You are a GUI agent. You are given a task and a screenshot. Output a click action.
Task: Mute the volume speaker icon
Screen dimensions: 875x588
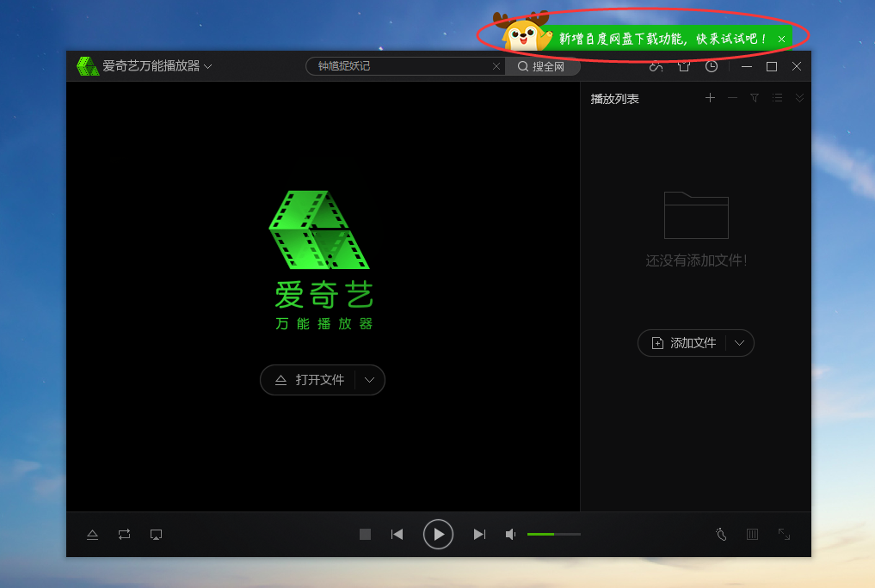click(510, 535)
